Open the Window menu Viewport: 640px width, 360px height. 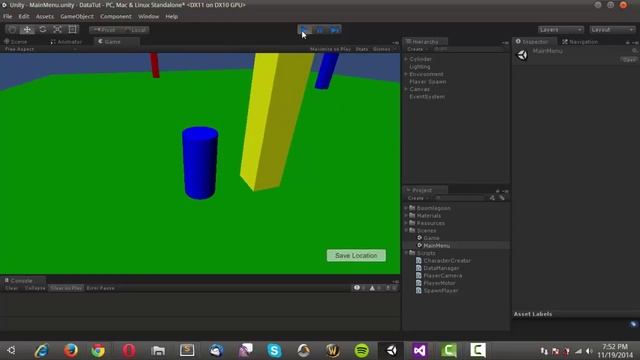[148, 17]
